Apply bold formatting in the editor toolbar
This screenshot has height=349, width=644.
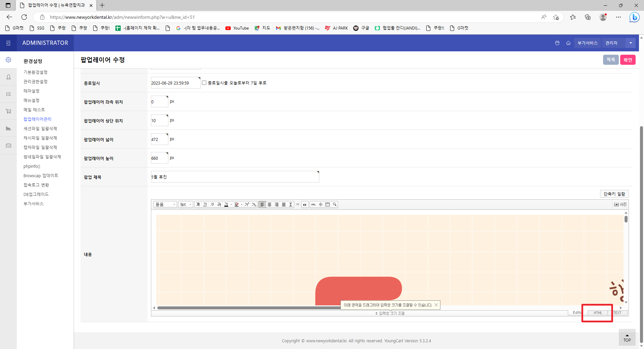pyautogui.click(x=198, y=204)
